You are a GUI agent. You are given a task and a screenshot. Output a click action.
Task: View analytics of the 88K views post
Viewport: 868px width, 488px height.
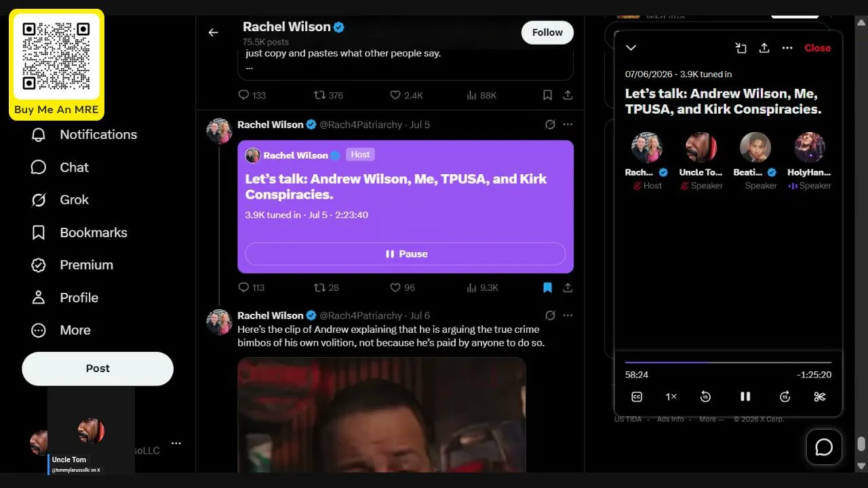tap(481, 96)
